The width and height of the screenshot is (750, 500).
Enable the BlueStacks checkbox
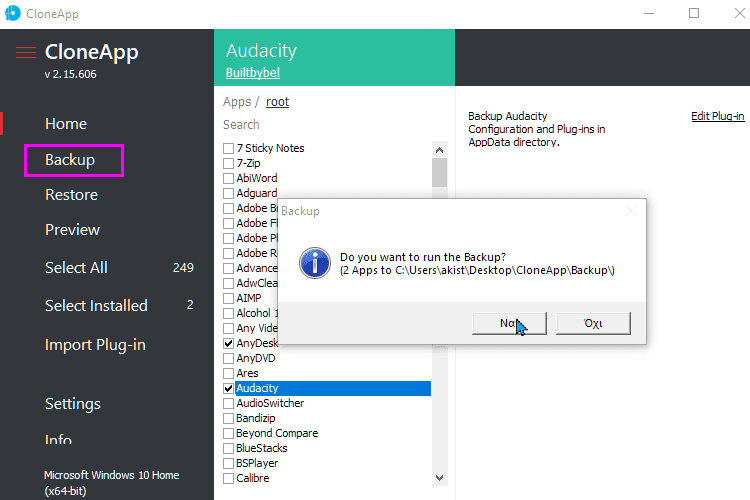229,448
